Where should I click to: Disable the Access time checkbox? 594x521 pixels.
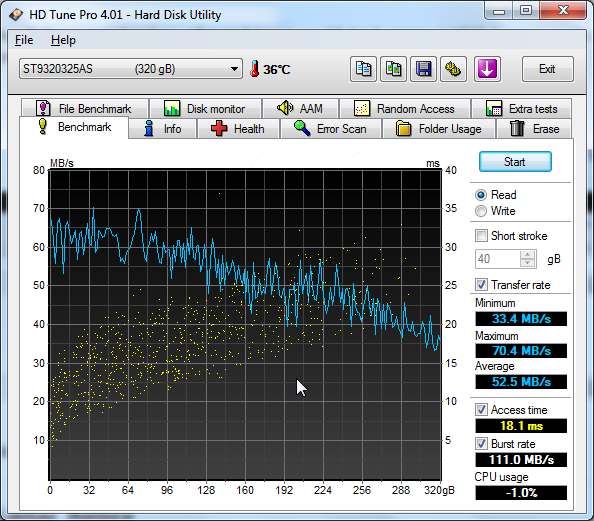coord(481,410)
